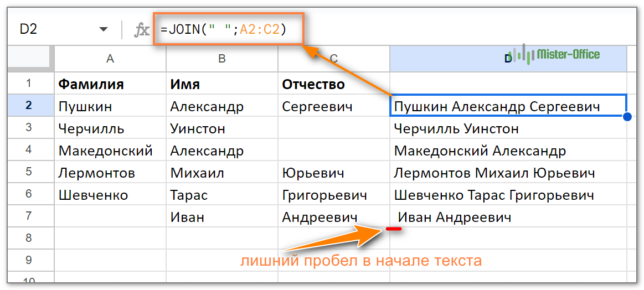Click the select-all corner box
The height and width of the screenshot is (290, 644).
(31, 59)
